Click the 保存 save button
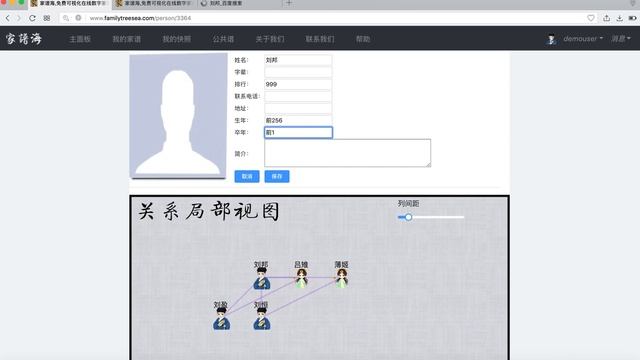The image size is (640, 360). tap(277, 176)
